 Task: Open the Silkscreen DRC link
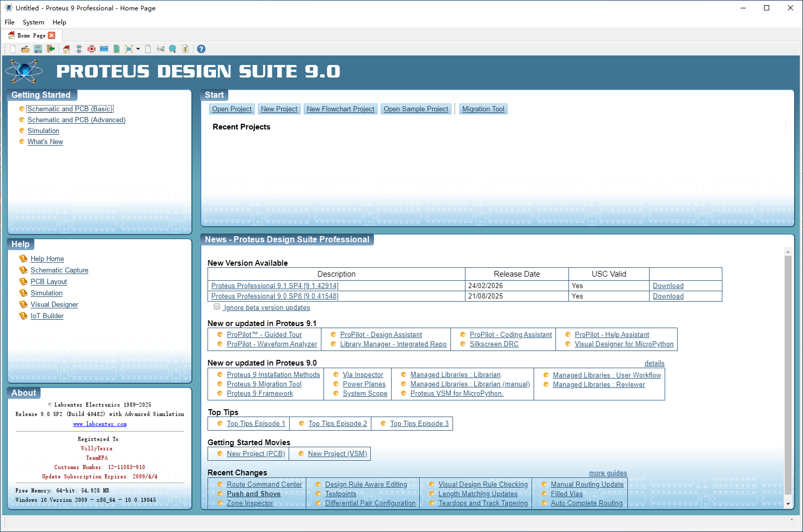click(494, 344)
